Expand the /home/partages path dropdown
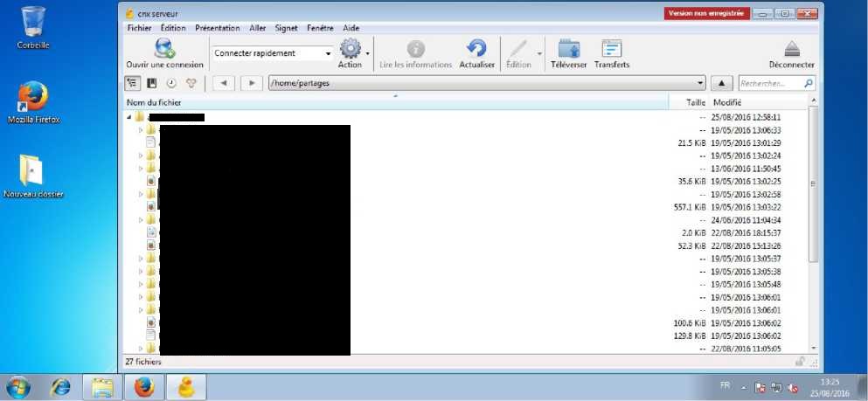The height and width of the screenshot is (401, 868). click(x=700, y=83)
